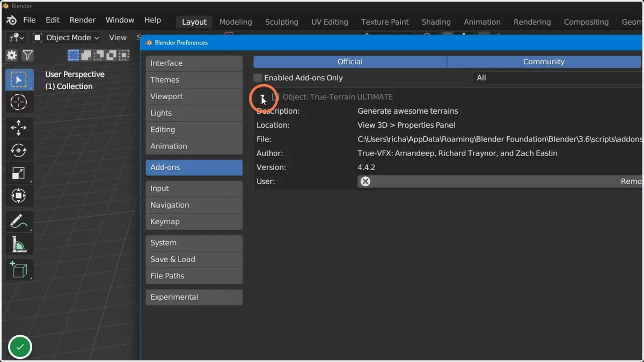Switch to the Animation workspace tab
The height and width of the screenshot is (362, 644).
coord(482,22)
